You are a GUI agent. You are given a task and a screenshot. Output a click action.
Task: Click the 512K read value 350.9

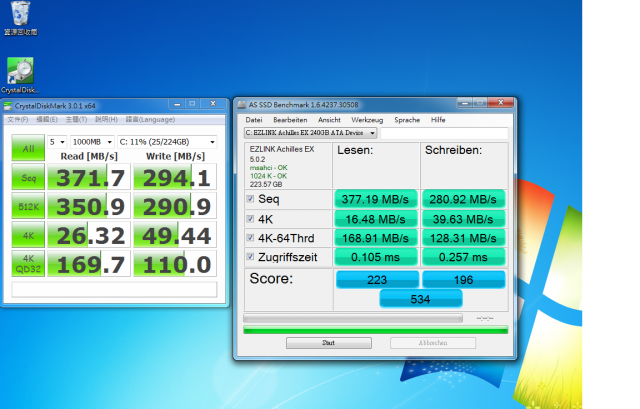point(89,206)
